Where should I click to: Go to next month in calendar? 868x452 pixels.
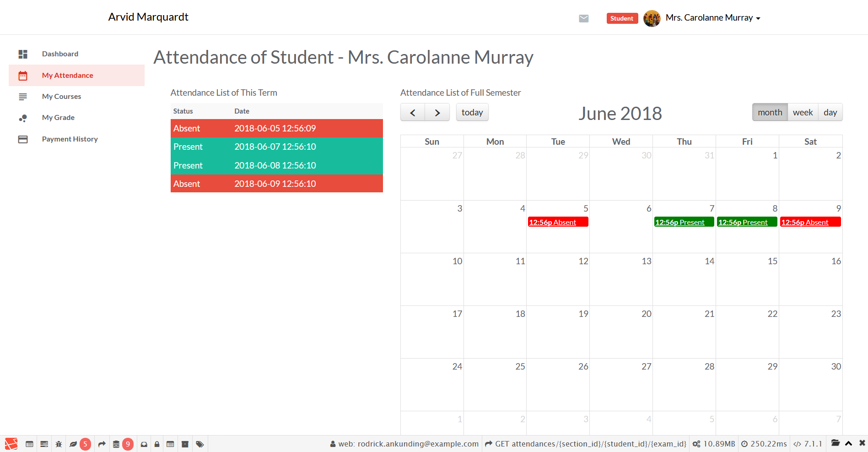pyautogui.click(x=437, y=113)
